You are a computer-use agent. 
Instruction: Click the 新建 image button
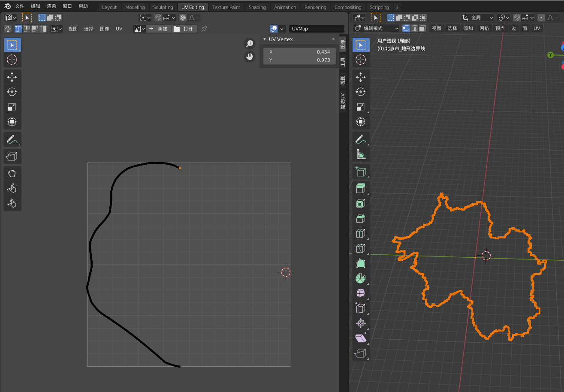click(x=159, y=29)
